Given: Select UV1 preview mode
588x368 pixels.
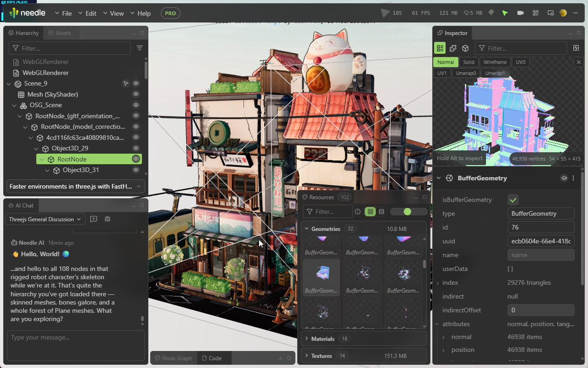Looking at the screenshot, I should (x=442, y=73).
